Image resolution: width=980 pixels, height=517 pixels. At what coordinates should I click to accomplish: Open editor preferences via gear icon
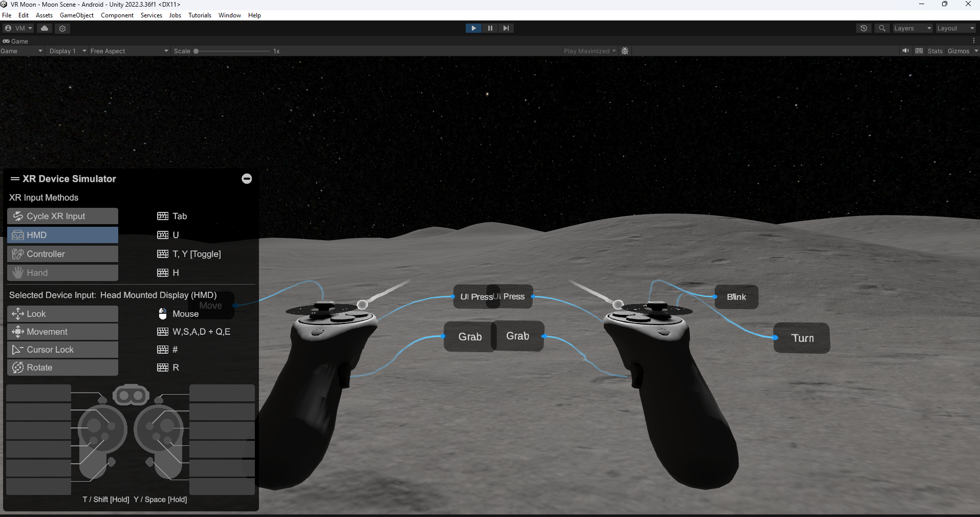pos(62,28)
